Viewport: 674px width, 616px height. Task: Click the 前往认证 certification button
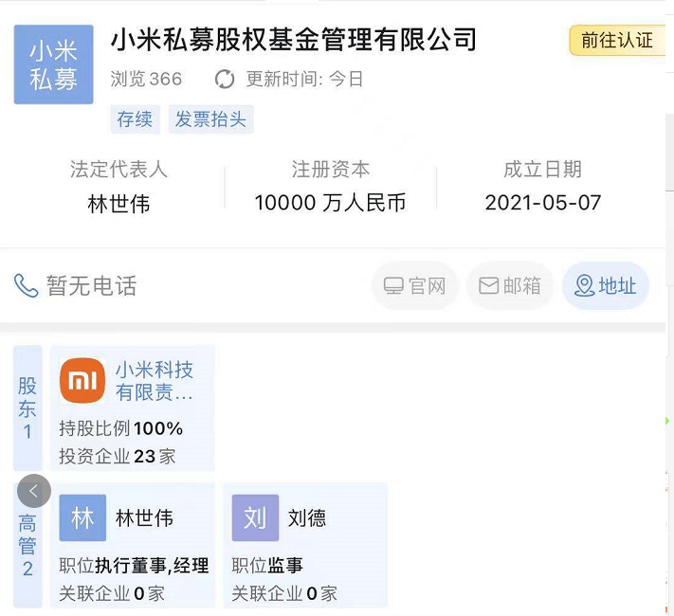click(x=617, y=41)
